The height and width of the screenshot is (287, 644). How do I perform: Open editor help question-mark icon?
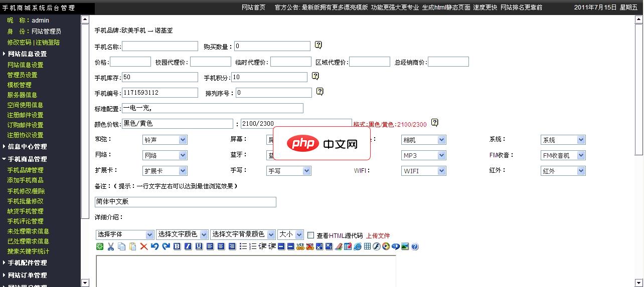(x=414, y=246)
